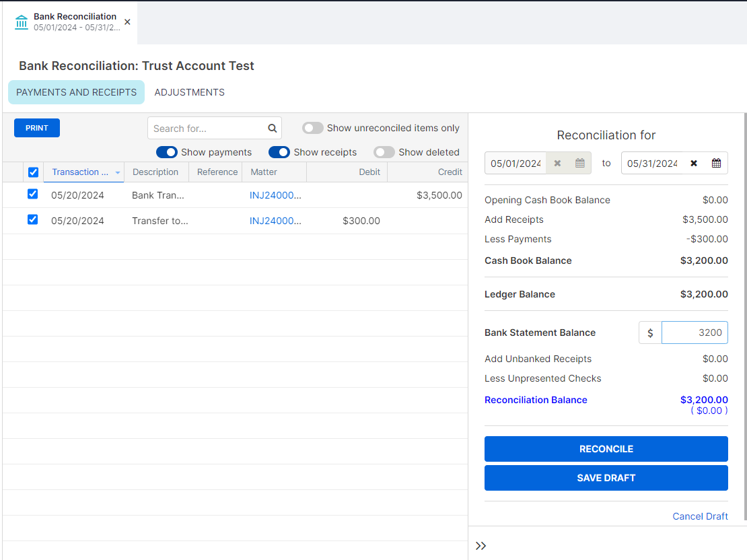Open matter link in Bank Tran... row
The image size is (747, 560).
click(275, 195)
